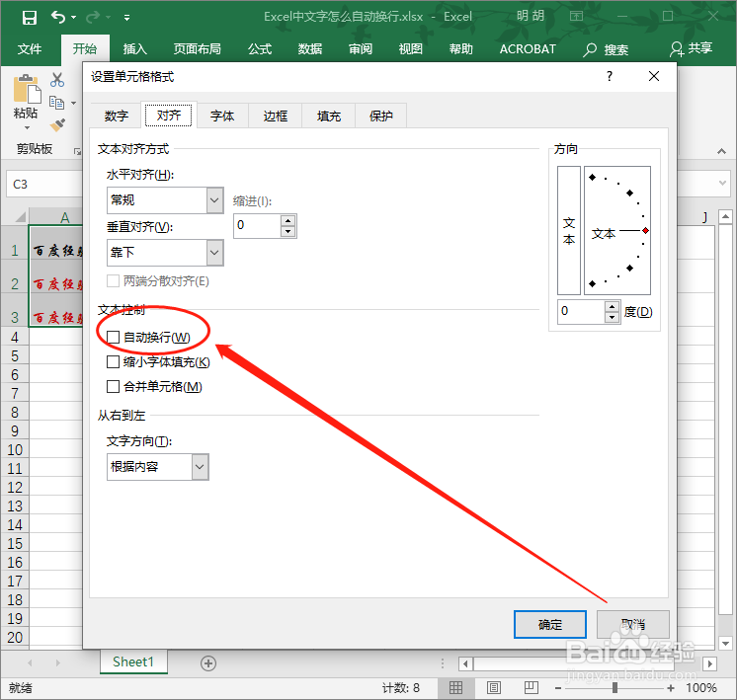Switch to the 边框 tab
Viewport: 737px width, 700px height.
[275, 116]
